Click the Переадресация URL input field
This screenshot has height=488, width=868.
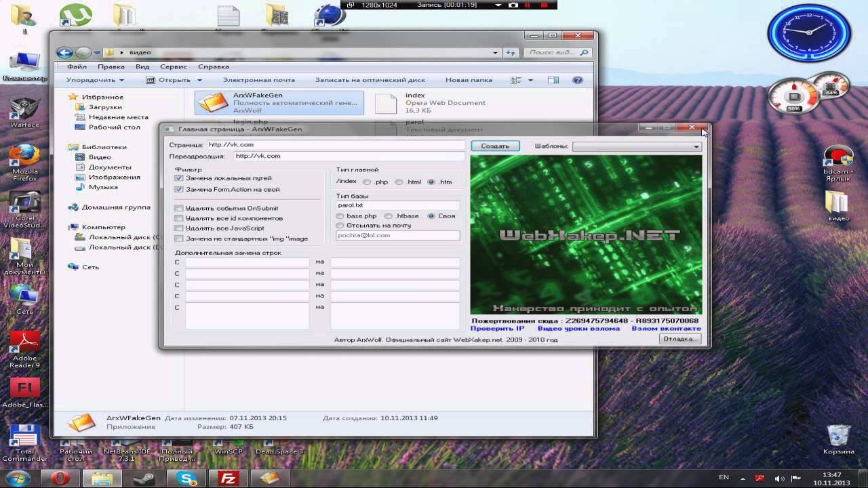[x=349, y=157]
